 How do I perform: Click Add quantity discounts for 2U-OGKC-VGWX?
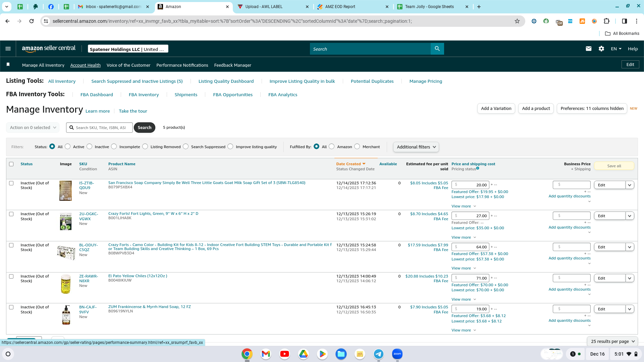pyautogui.click(x=570, y=227)
